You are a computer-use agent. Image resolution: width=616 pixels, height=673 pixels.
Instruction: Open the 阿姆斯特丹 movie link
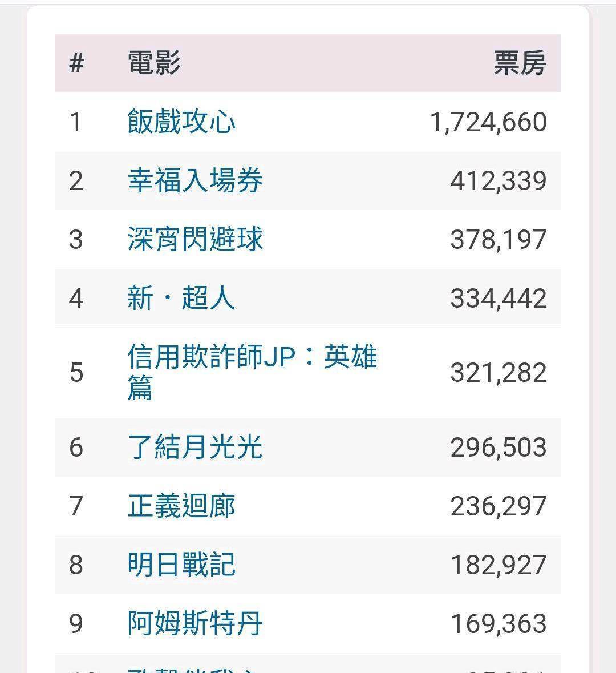[x=195, y=623]
